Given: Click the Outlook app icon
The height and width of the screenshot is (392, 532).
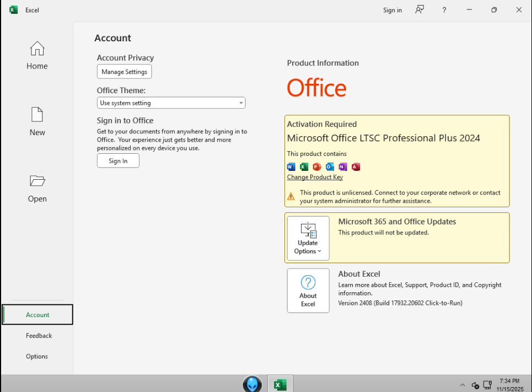Looking at the screenshot, I should tap(330, 167).
